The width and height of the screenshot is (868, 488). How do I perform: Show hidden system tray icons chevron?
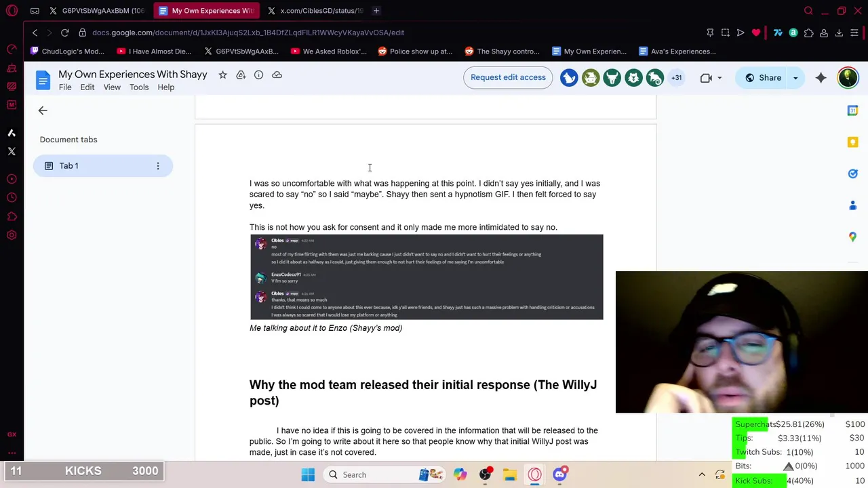702,474
